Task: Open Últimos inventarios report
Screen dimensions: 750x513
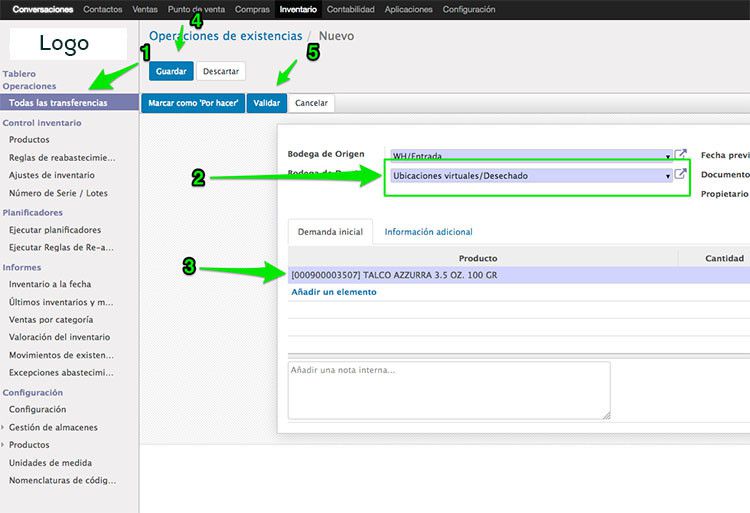Action: coord(61,302)
